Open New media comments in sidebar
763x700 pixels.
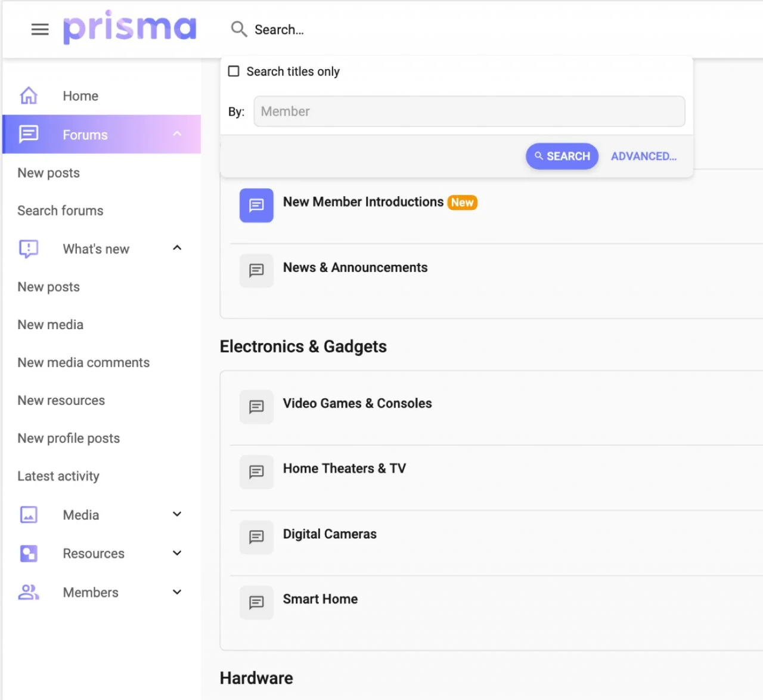click(83, 363)
